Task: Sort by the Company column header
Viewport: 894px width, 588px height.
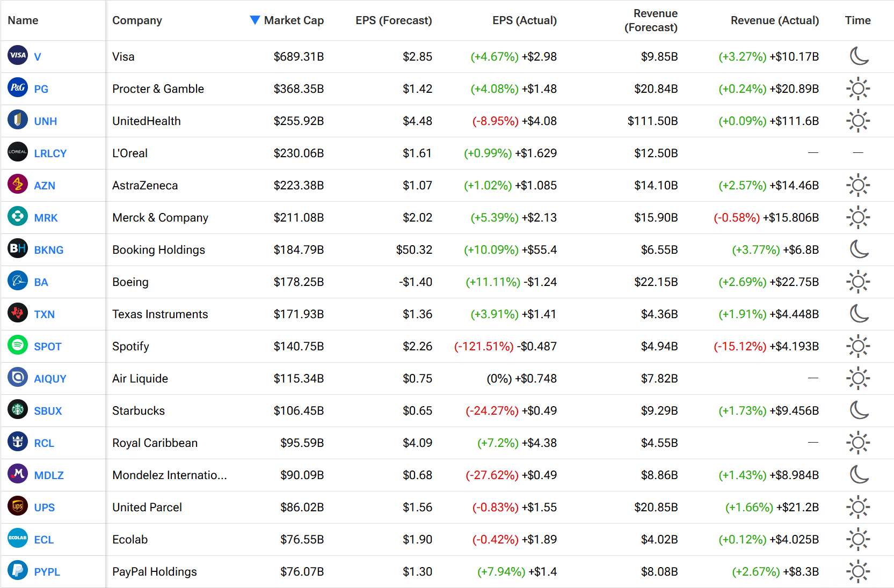Action: pyautogui.click(x=137, y=20)
